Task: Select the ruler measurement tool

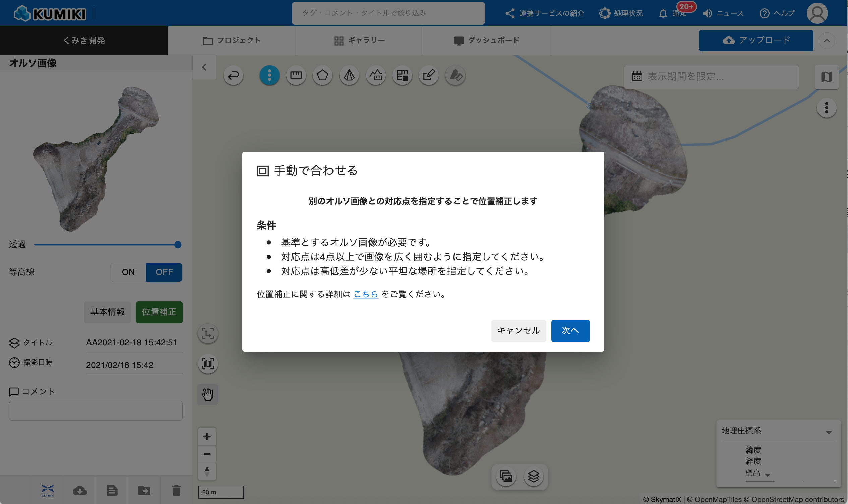Action: pos(296,75)
